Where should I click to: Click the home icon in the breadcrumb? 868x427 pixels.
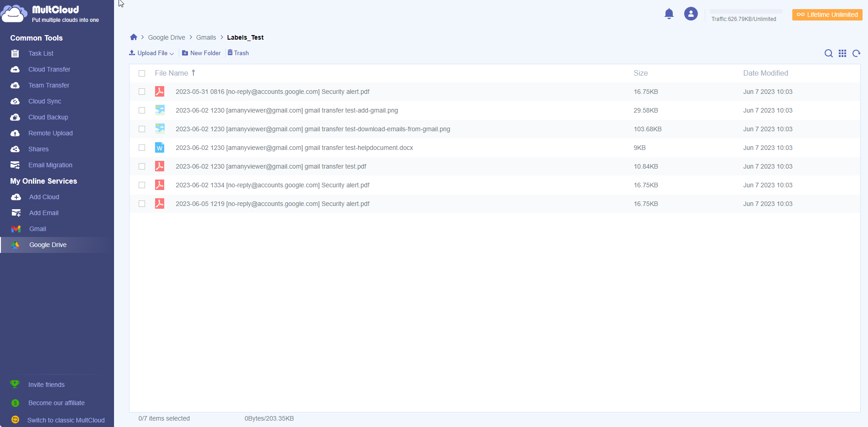click(x=134, y=37)
